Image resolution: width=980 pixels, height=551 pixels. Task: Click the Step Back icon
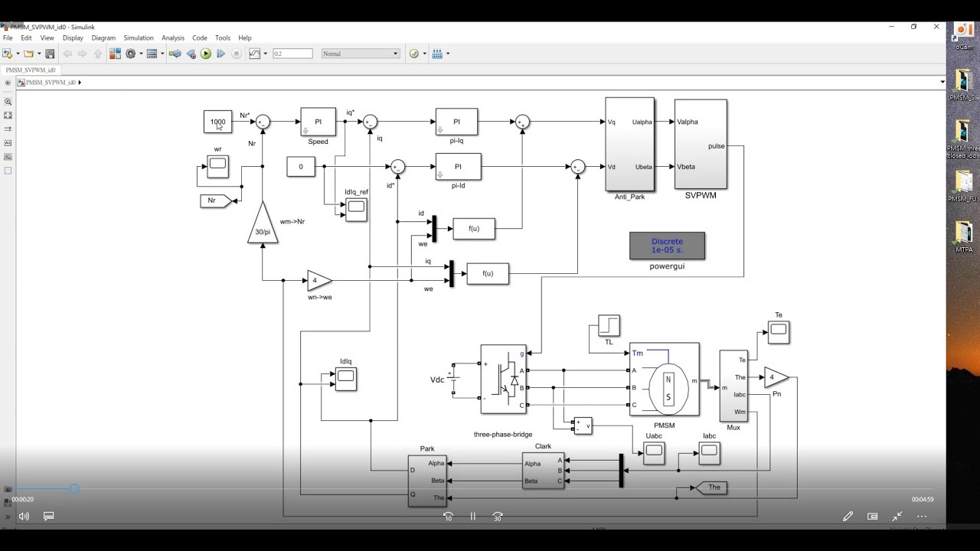pos(191,54)
